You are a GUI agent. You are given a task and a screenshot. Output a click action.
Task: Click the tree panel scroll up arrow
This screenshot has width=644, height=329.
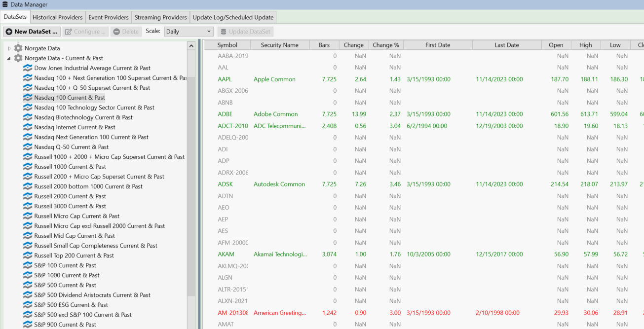click(191, 46)
